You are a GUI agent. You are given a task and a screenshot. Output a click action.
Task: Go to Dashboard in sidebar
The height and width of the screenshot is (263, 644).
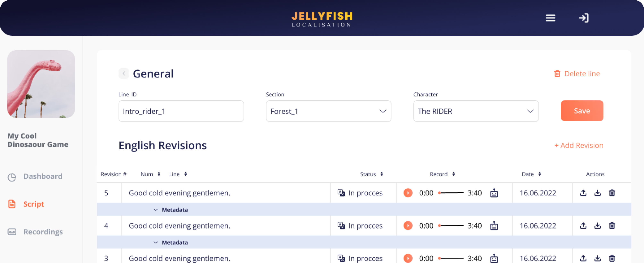point(42,176)
